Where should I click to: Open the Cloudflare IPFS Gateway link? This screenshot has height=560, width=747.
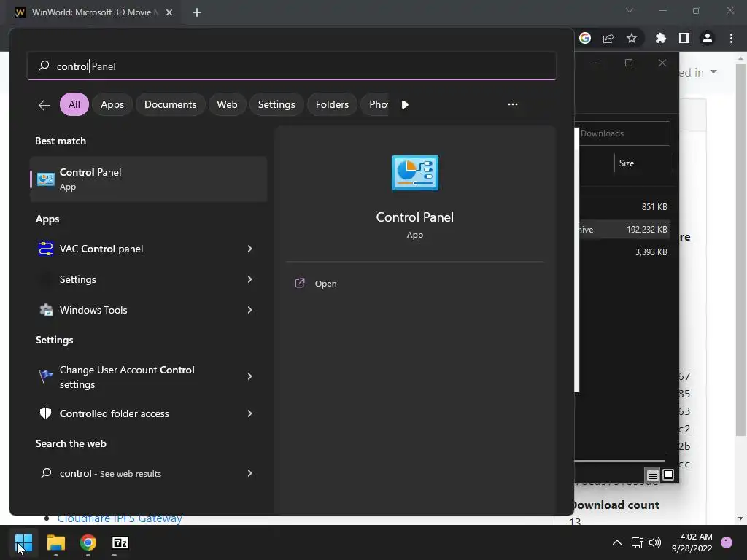click(120, 518)
